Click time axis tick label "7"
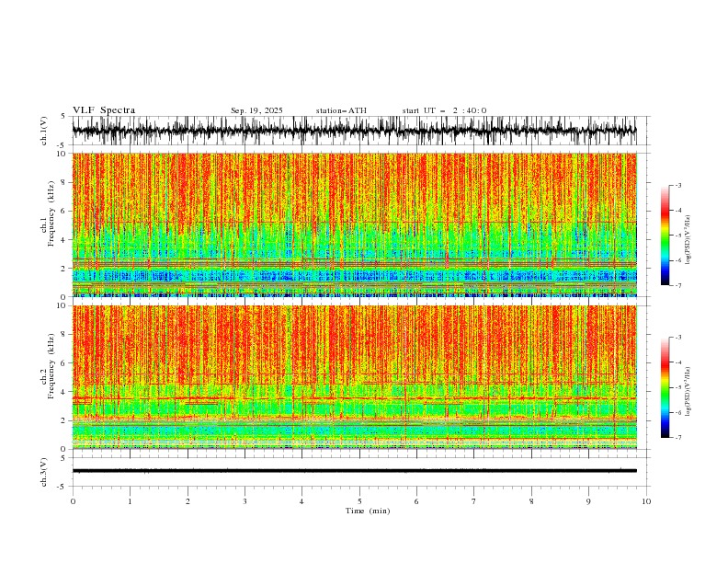The image size is (728, 563). coord(474,501)
